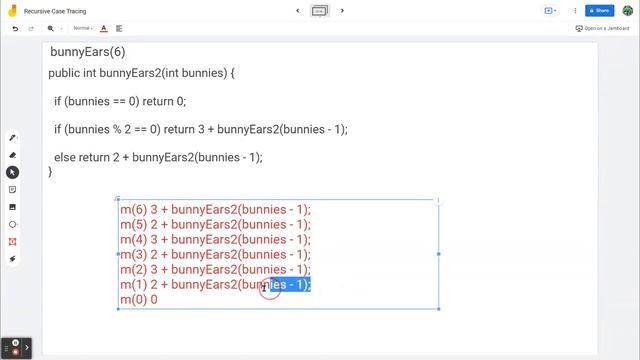Open the account avatar menu

tap(627, 11)
